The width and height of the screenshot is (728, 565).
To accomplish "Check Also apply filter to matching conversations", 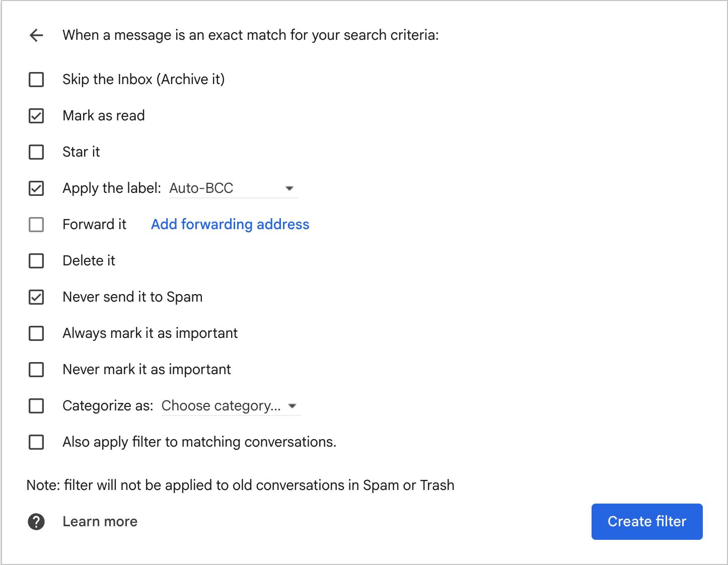I will 36,442.
